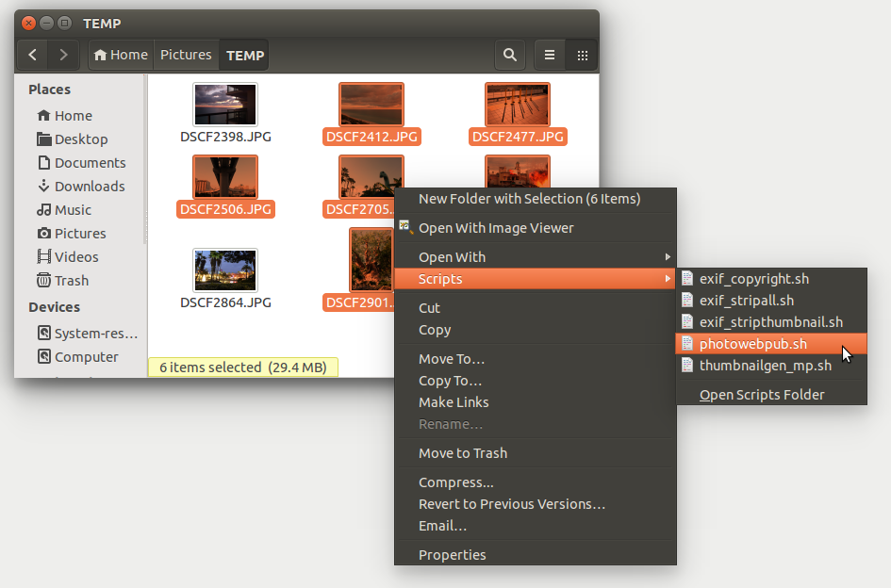891x588 pixels.
Task: Run the photowebpub.sh script
Action: (752, 344)
